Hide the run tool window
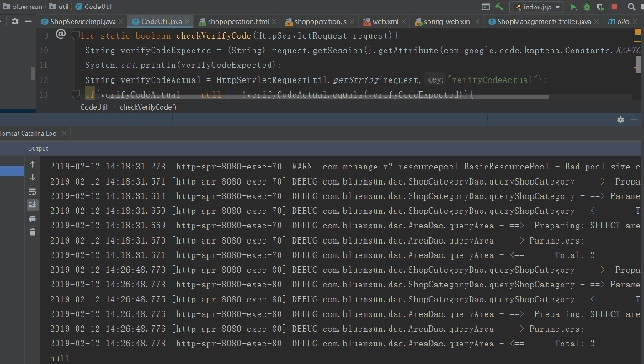Viewport: 644px width, 364px height. coord(634,120)
